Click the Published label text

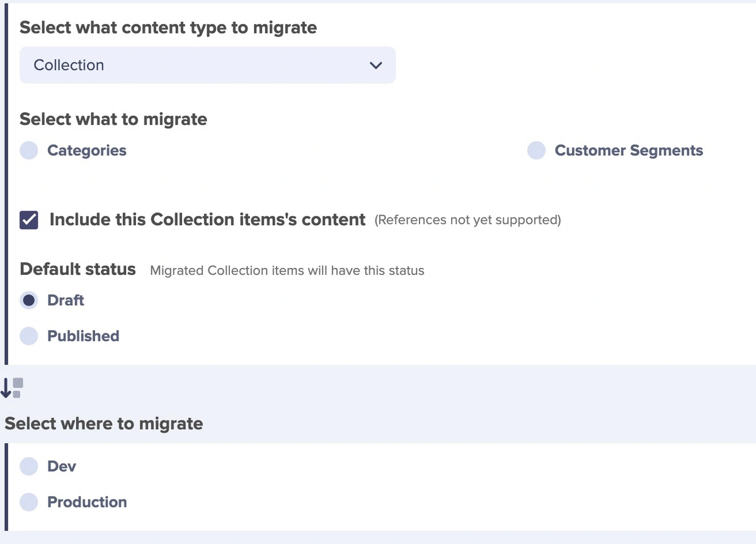coord(83,336)
